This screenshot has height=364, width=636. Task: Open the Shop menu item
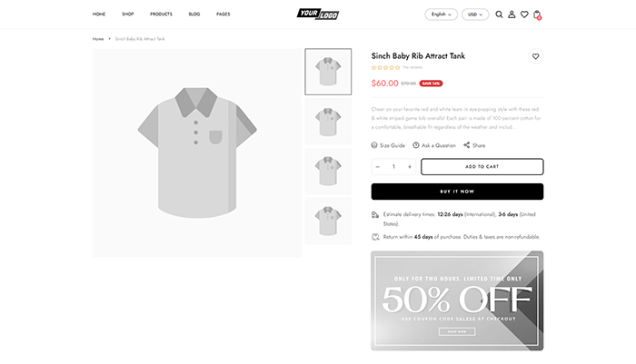[x=128, y=15]
